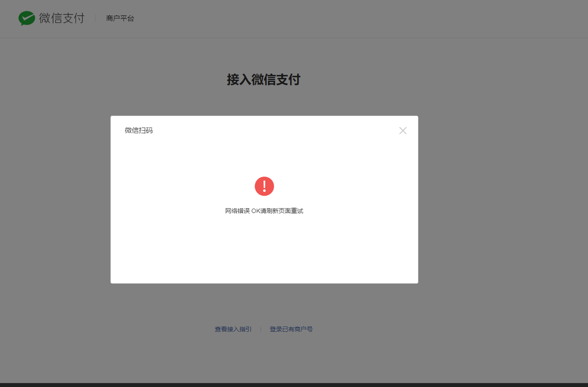Click the 商户平台 header label

coord(120,18)
